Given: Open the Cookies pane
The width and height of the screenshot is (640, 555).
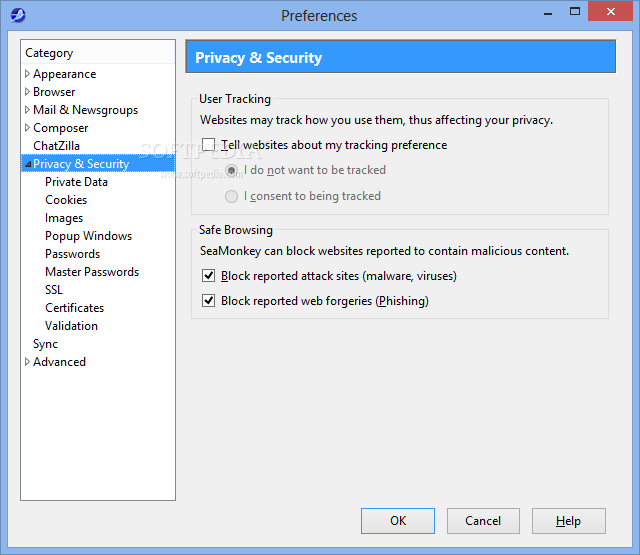Looking at the screenshot, I should 66,200.
